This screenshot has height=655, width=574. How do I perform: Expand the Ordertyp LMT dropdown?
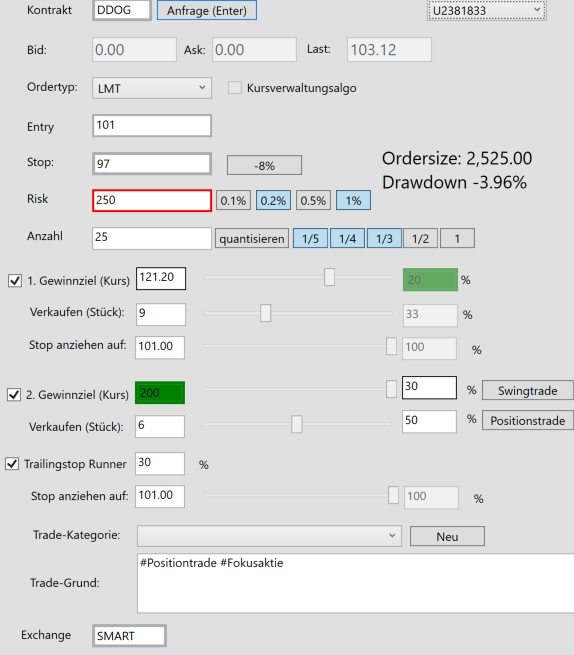click(x=152, y=88)
